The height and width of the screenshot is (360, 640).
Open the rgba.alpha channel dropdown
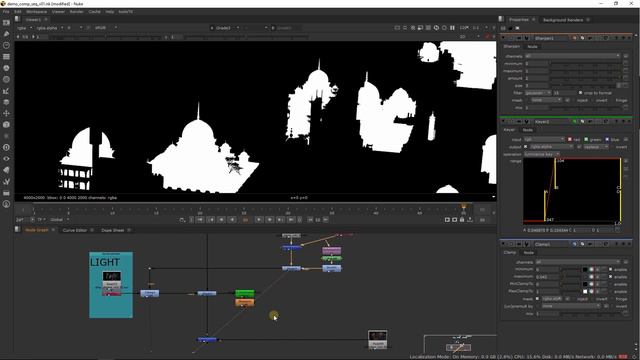(x=50, y=28)
